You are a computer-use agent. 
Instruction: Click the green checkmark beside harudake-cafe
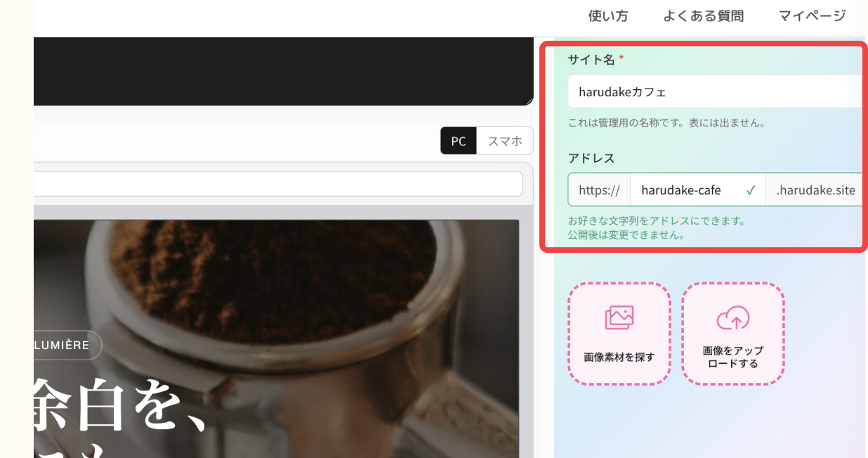[x=751, y=190]
